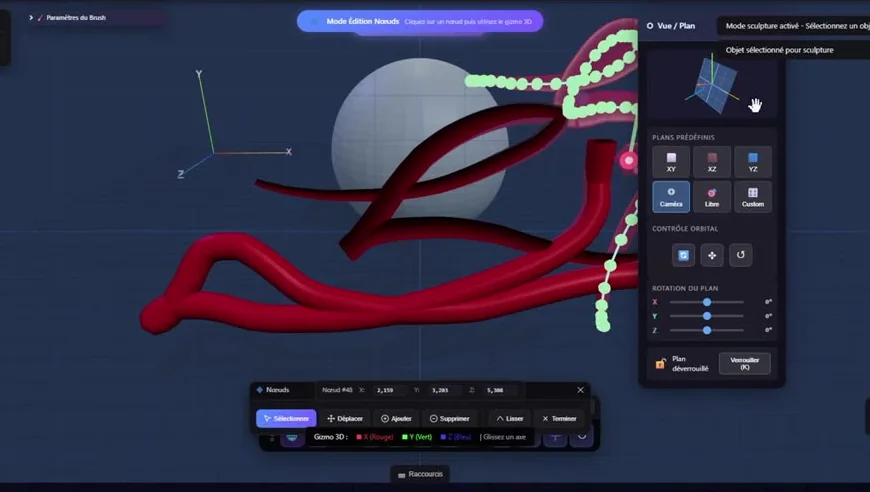Click the Déplacer node tool
Image resolution: width=870 pixels, height=492 pixels.
click(x=345, y=418)
